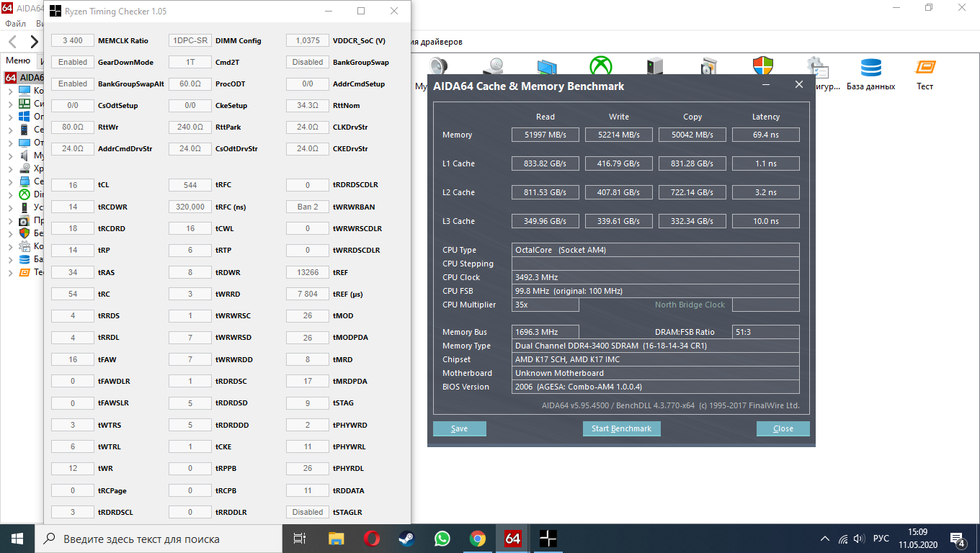Expand the first computer node in tree
980x553 pixels.
10,91
